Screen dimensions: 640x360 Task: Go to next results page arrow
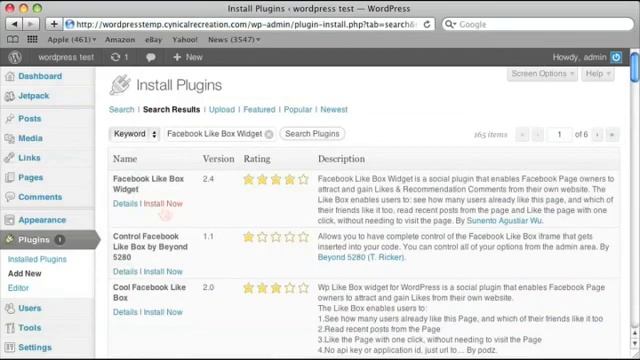click(x=597, y=134)
